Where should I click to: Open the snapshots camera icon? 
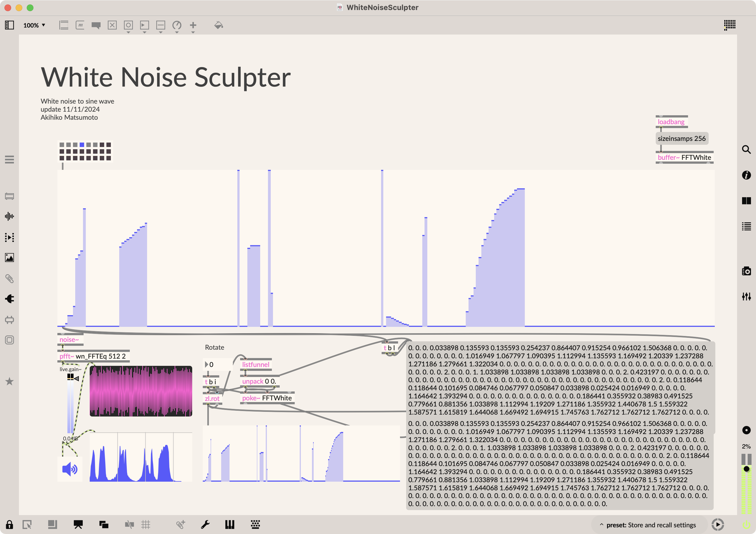click(x=746, y=271)
